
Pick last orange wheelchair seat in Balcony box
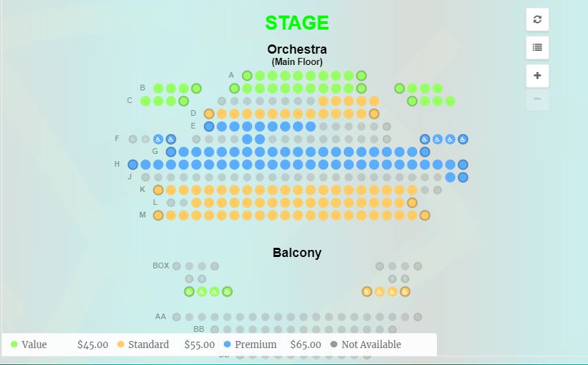pyautogui.click(x=404, y=292)
